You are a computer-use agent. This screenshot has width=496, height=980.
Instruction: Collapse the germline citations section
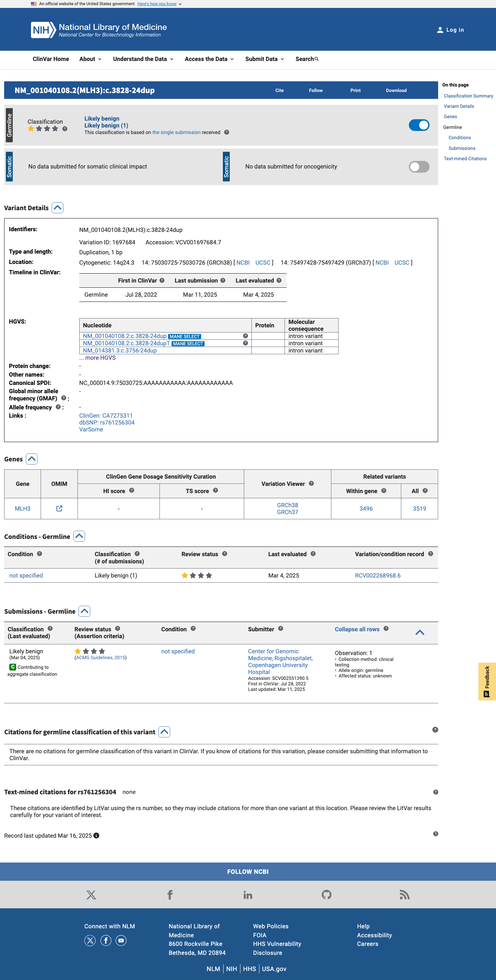pos(164,732)
